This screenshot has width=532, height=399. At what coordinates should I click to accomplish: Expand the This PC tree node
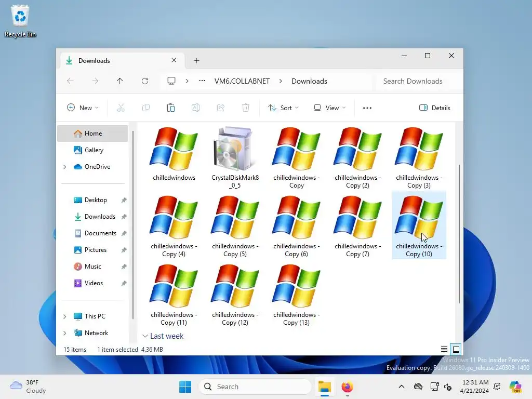pos(65,316)
